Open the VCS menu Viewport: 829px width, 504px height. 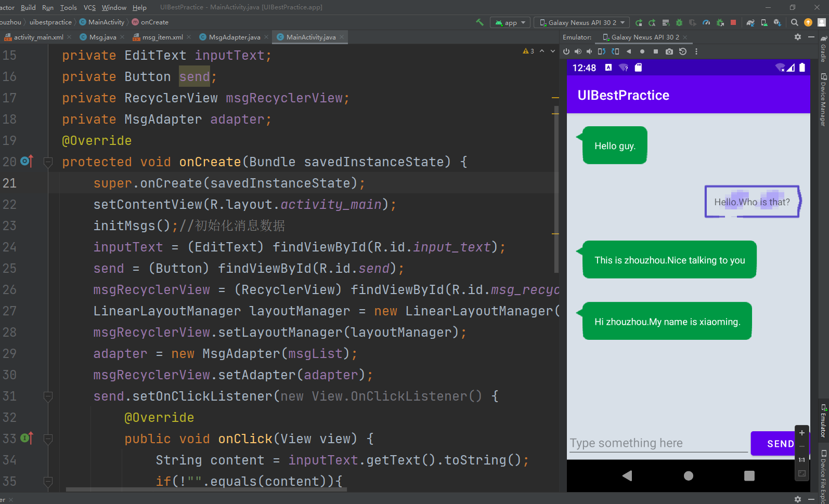pos(89,7)
